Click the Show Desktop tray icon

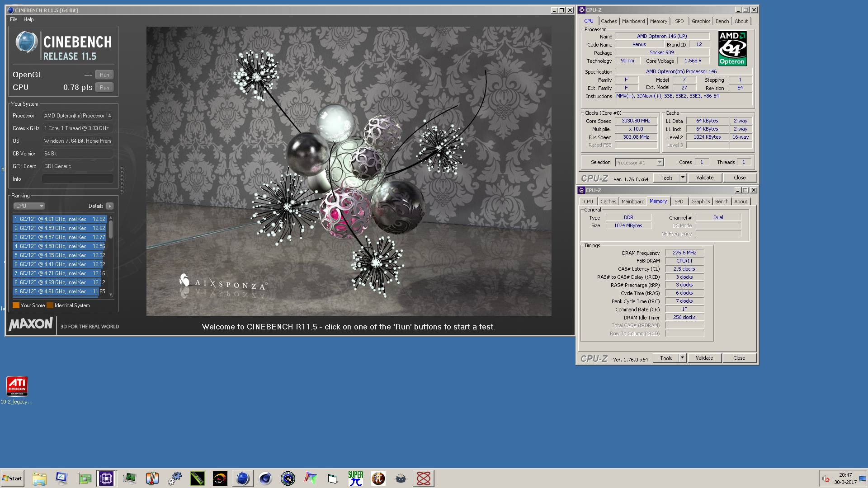[863, 479]
